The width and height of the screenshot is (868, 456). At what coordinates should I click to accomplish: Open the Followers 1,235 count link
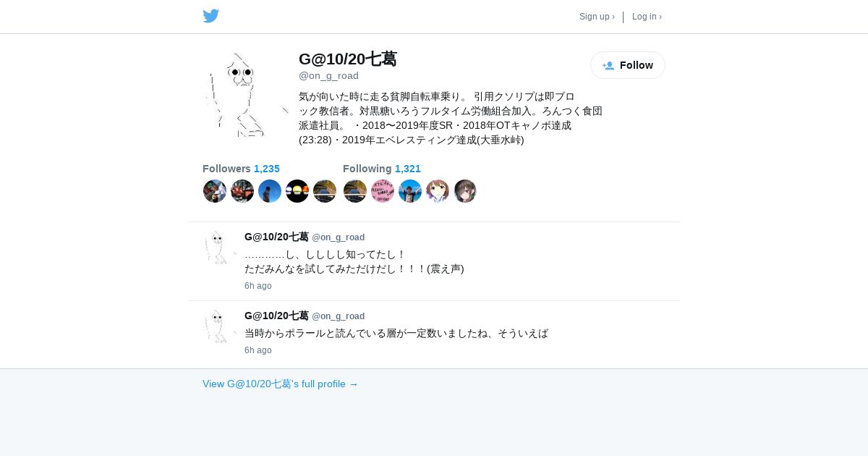pyautogui.click(x=241, y=169)
